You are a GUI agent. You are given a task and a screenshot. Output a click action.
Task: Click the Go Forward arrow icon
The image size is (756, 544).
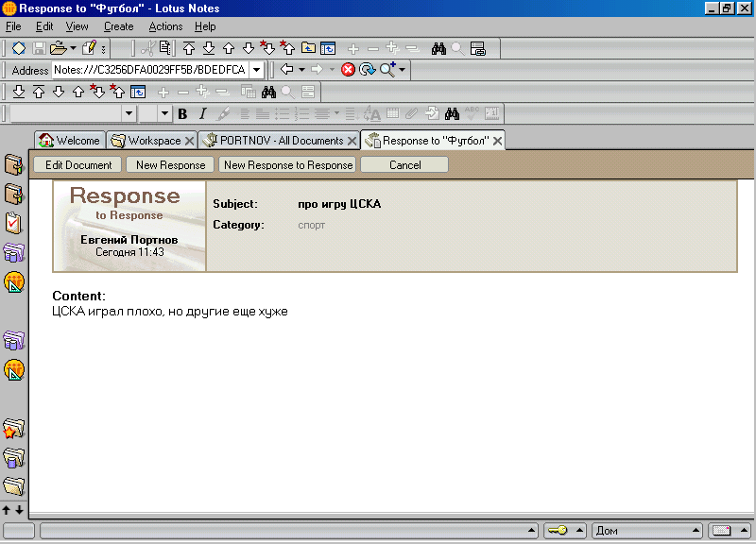coord(317,69)
